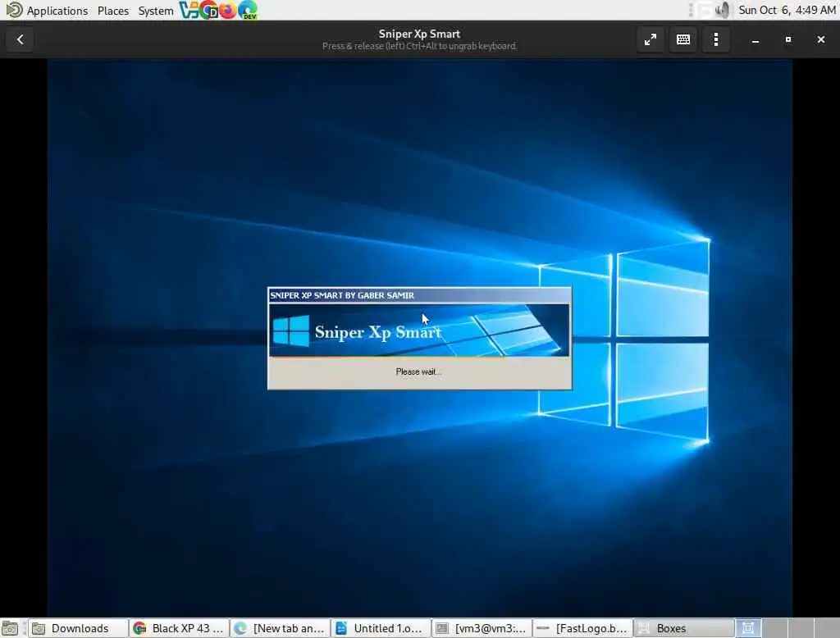Select the Boxes taskbar entry
Viewport: 840px width, 638px height.
683,628
